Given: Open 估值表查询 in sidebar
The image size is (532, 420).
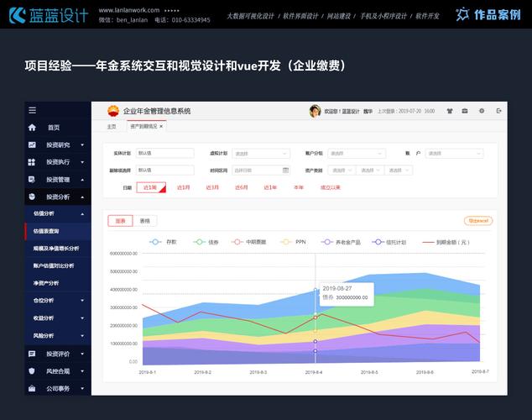Looking at the screenshot, I should click(58, 231).
